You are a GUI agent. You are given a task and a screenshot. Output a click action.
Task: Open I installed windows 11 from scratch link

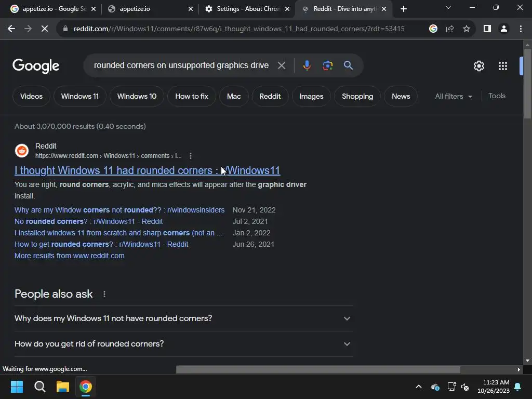118,233
